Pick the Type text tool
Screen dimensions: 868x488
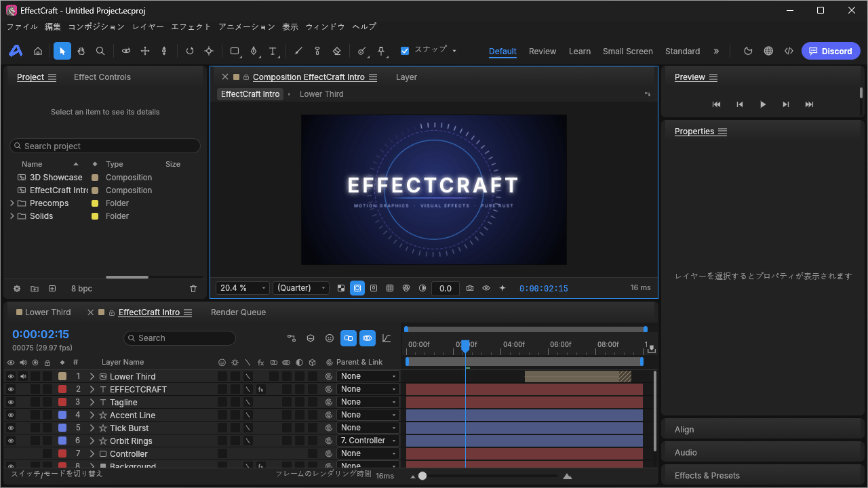click(x=273, y=51)
